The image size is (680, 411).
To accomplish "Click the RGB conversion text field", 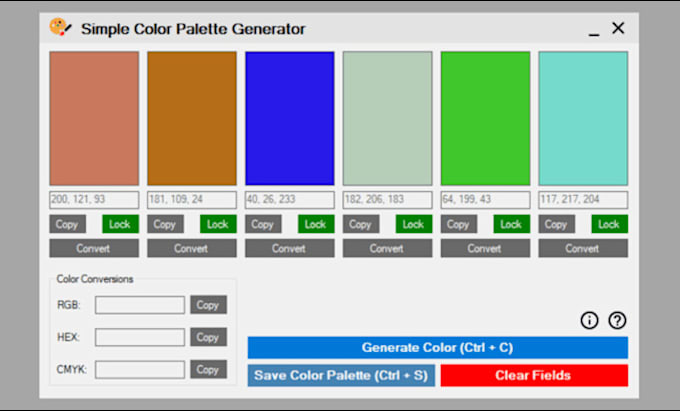I will pos(140,305).
